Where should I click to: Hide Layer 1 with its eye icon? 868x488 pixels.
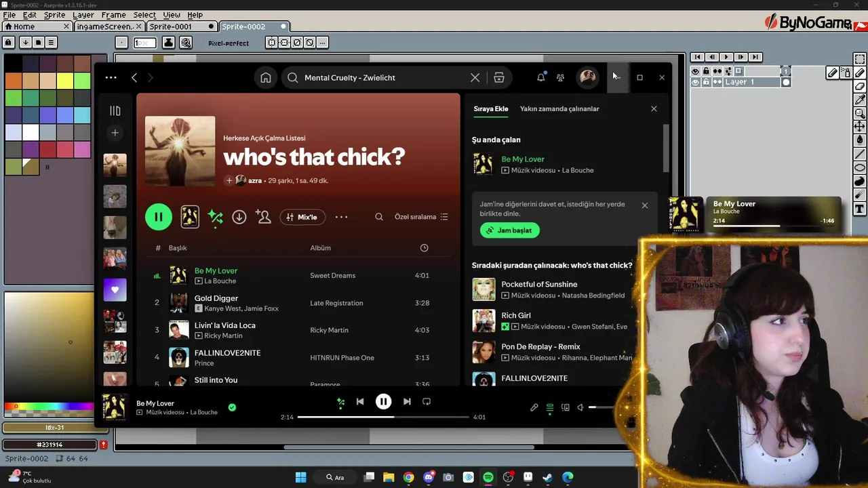click(x=695, y=82)
